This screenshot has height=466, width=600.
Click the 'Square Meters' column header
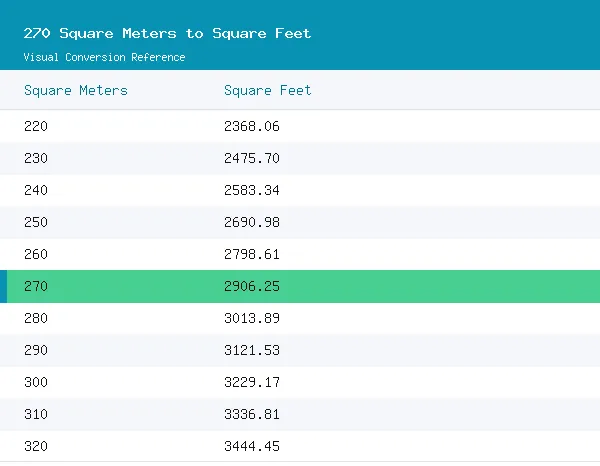click(x=76, y=90)
